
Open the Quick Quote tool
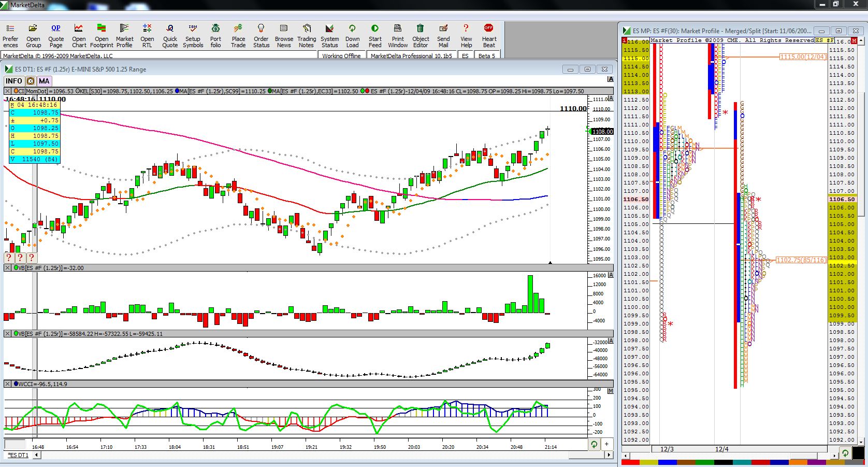170,35
